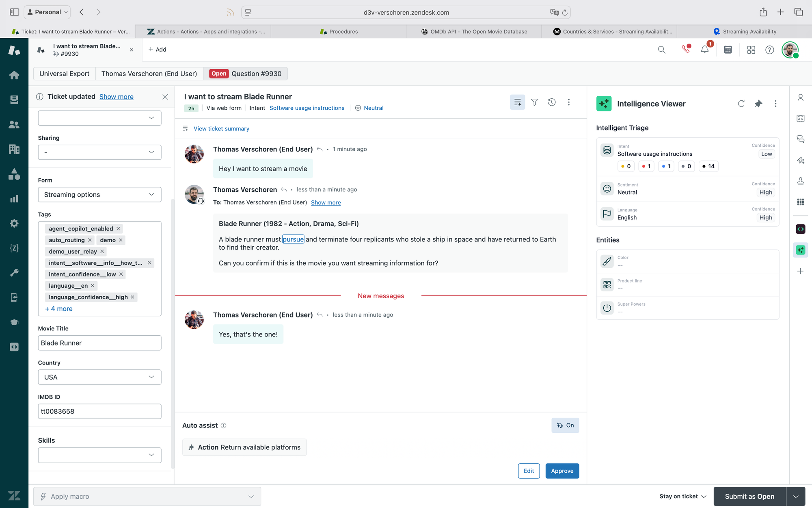Remove the language__en tag

93,286
